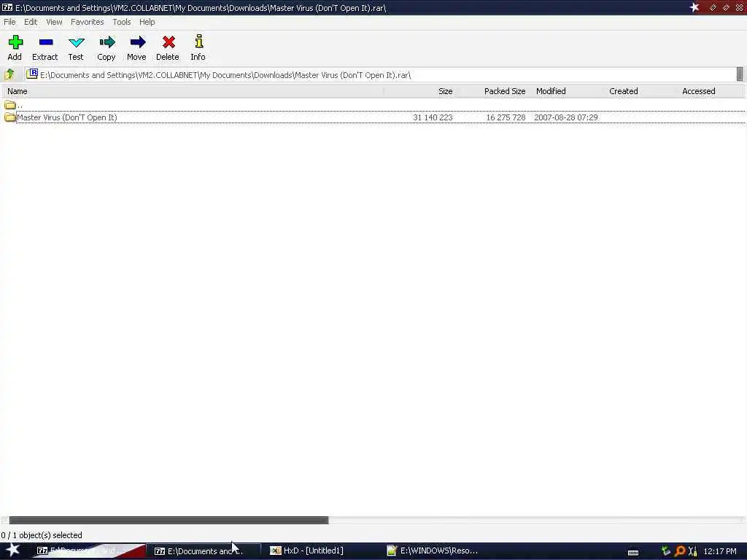This screenshot has height=560, width=747.
Task: Open the Edit menu
Action: tap(31, 22)
